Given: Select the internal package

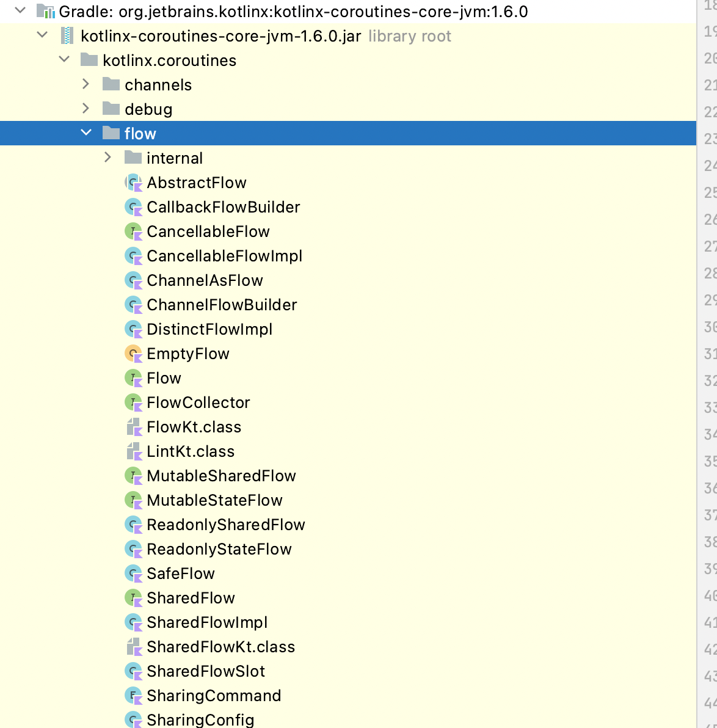Looking at the screenshot, I should (x=175, y=158).
